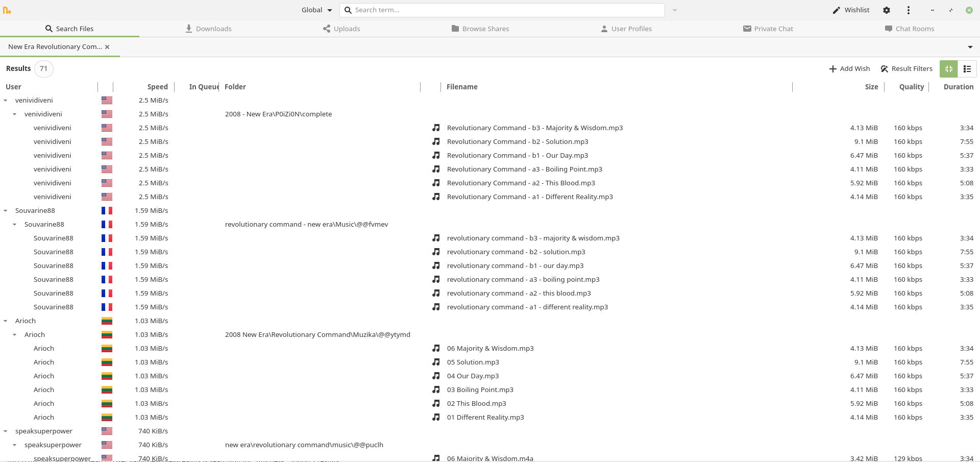Switch to the Browse Shares tab
The width and height of the screenshot is (980, 462).
click(x=480, y=29)
